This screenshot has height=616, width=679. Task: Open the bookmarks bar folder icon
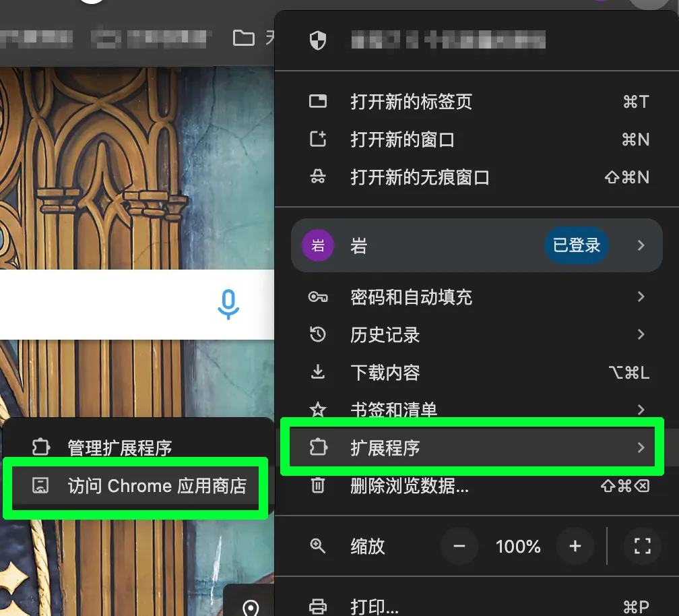pyautogui.click(x=243, y=38)
